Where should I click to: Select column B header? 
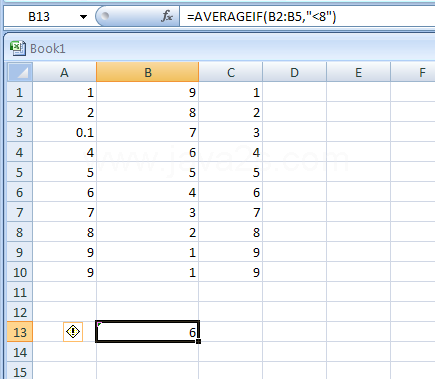tap(148, 72)
